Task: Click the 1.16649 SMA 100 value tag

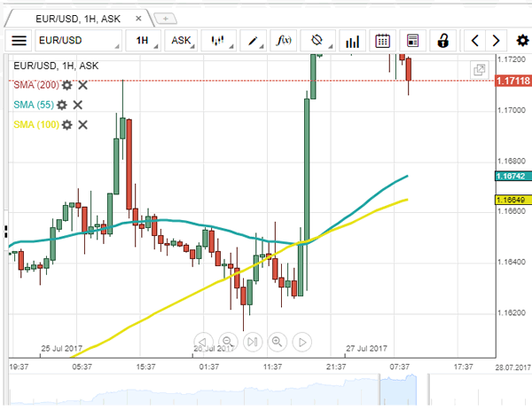Action: [513, 200]
